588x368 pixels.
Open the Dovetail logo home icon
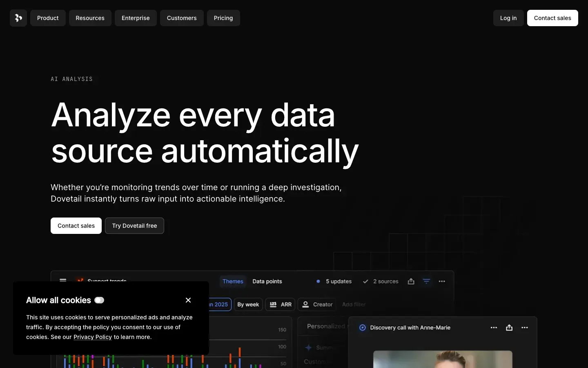click(18, 18)
